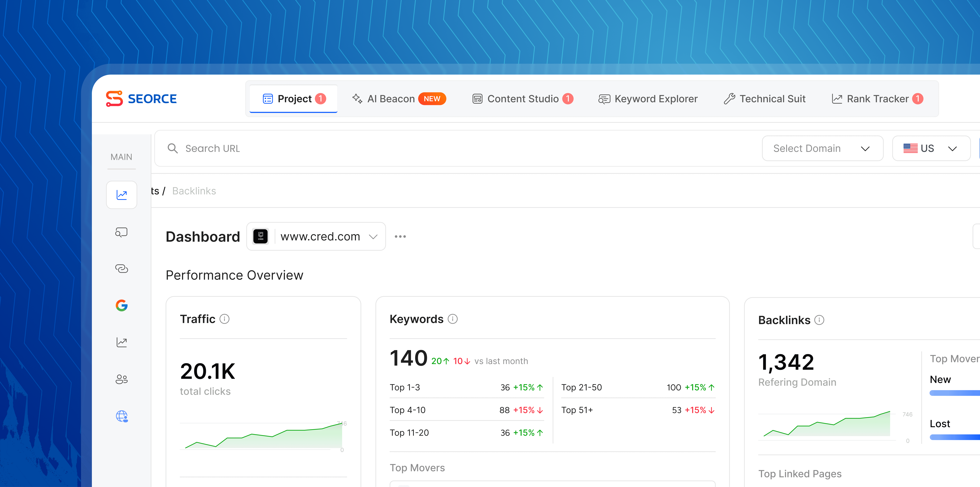Click the Traffic info icon
Image resolution: width=980 pixels, height=487 pixels.
[x=224, y=319]
